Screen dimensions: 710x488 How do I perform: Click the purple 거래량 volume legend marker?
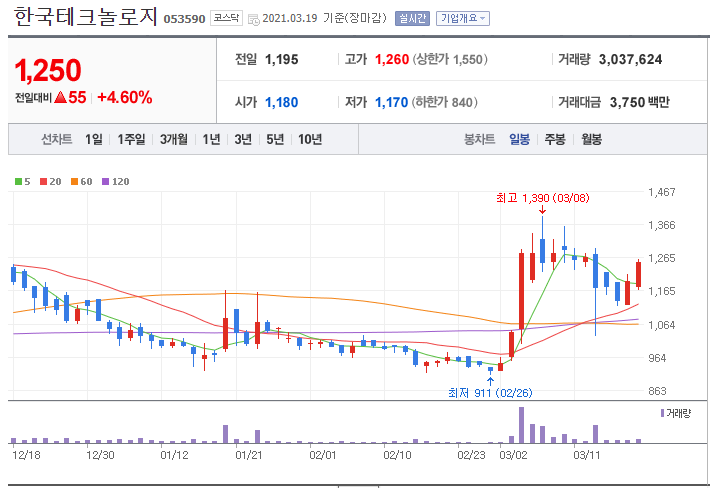pos(662,413)
